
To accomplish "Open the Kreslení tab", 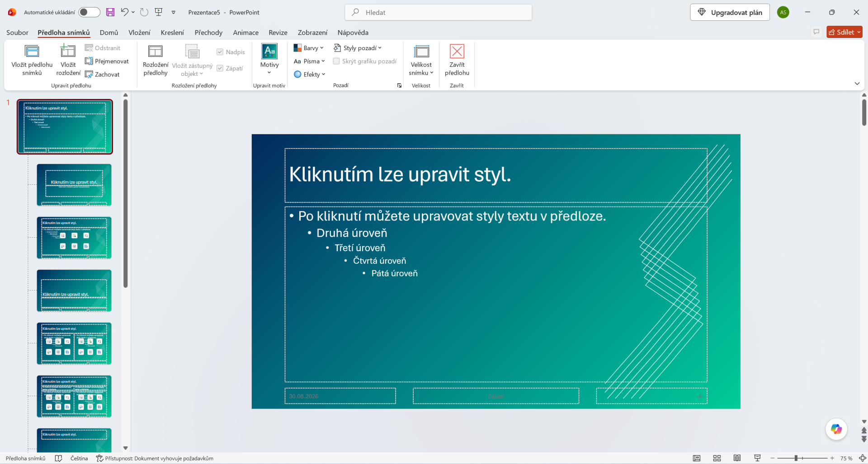I will [172, 33].
